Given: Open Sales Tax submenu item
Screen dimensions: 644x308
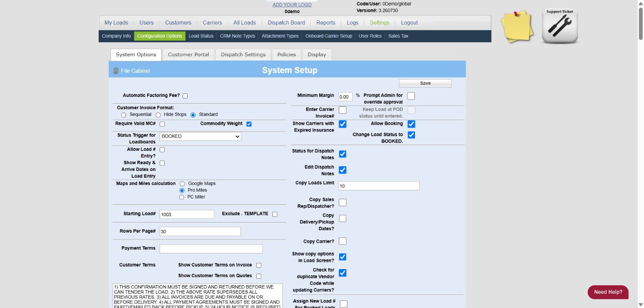Looking at the screenshot, I should tap(398, 36).
